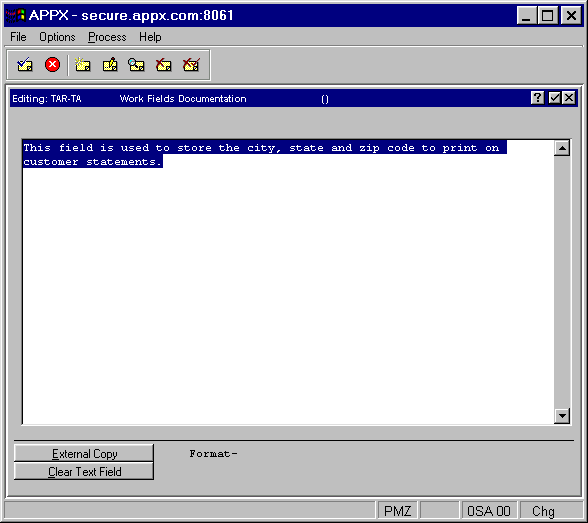Close the APPX window
The image size is (588, 523).
[571, 16]
